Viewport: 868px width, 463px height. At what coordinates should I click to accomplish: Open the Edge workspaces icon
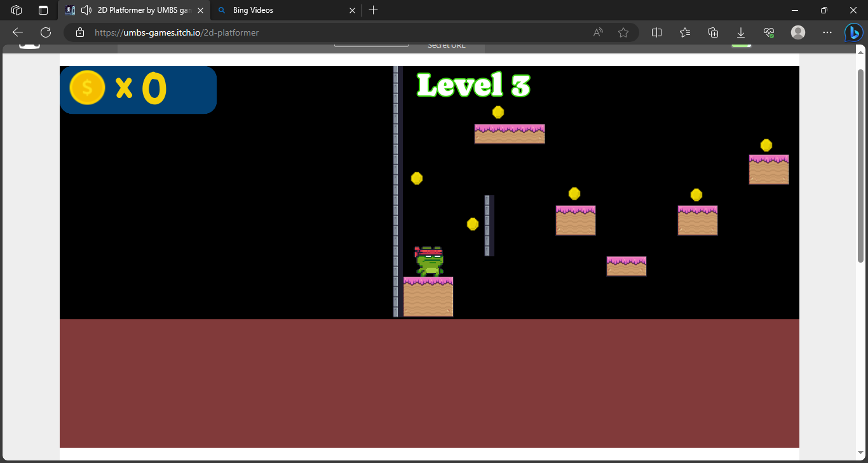point(17,10)
